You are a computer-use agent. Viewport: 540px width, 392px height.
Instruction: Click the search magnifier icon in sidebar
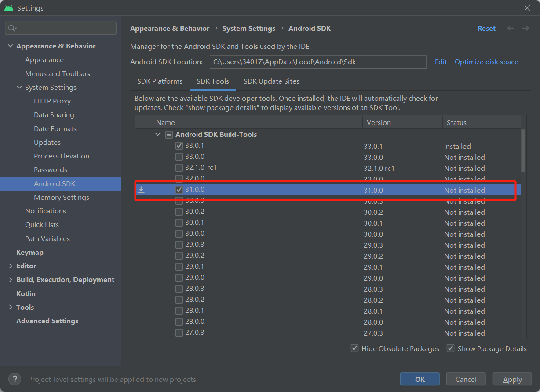point(12,28)
